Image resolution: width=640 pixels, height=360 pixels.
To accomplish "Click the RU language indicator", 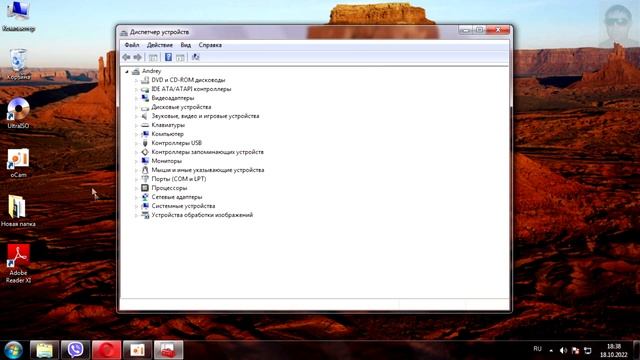I will click(x=538, y=349).
